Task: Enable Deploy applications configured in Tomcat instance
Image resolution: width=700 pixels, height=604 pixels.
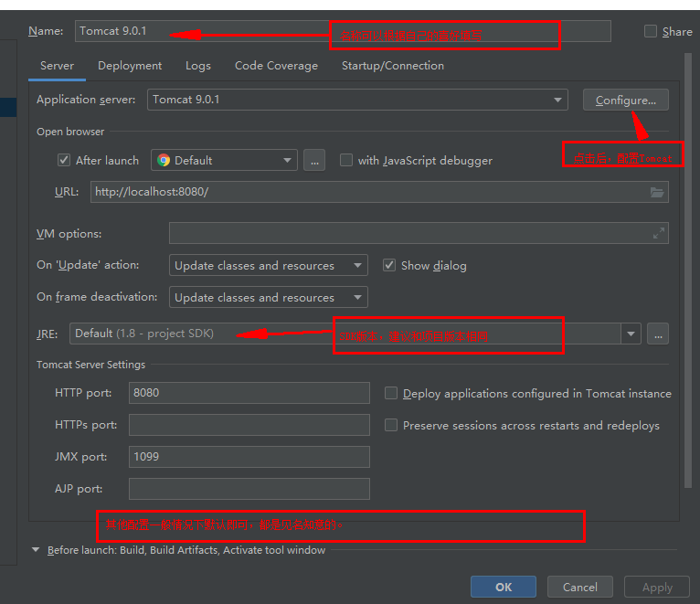Action: (391, 393)
